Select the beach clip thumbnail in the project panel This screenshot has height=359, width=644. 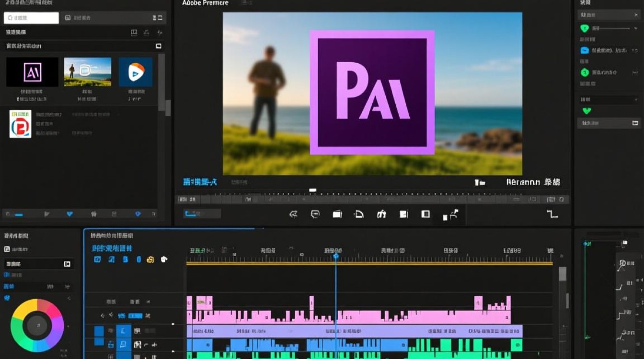coord(88,72)
